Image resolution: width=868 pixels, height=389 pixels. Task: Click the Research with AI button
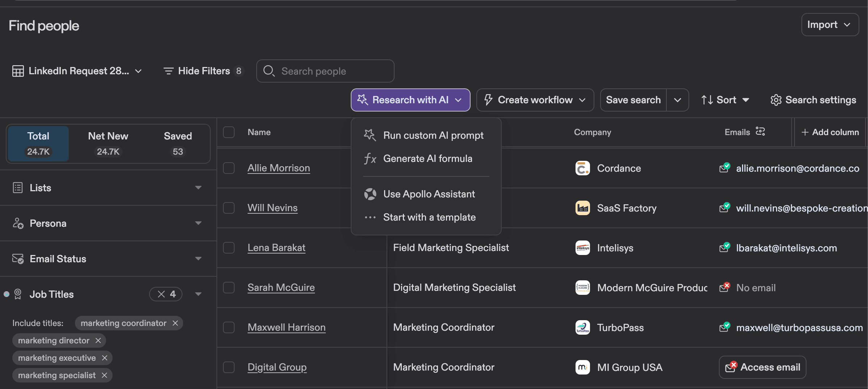(410, 100)
